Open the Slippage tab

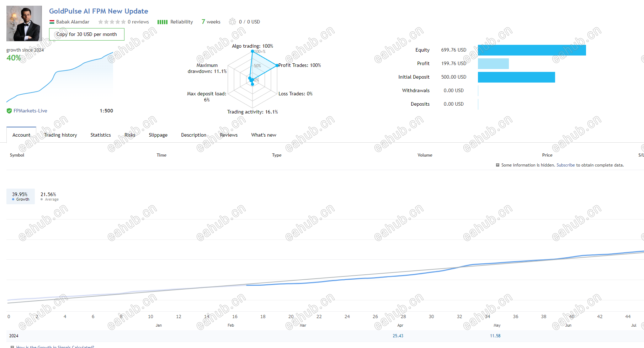tap(158, 135)
